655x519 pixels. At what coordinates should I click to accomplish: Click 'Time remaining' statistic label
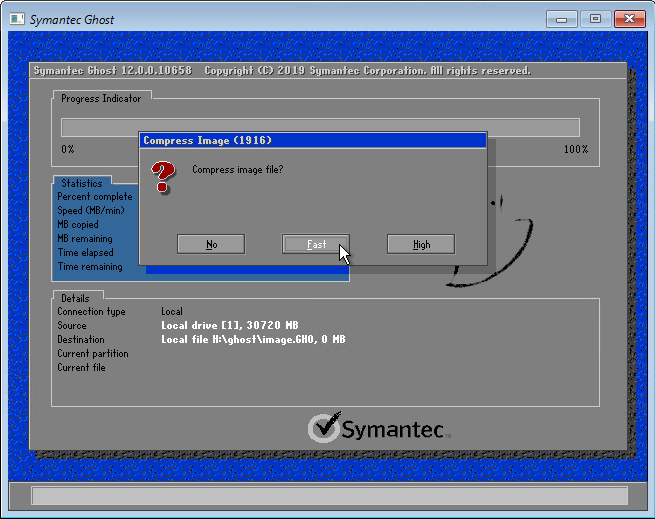(90, 267)
